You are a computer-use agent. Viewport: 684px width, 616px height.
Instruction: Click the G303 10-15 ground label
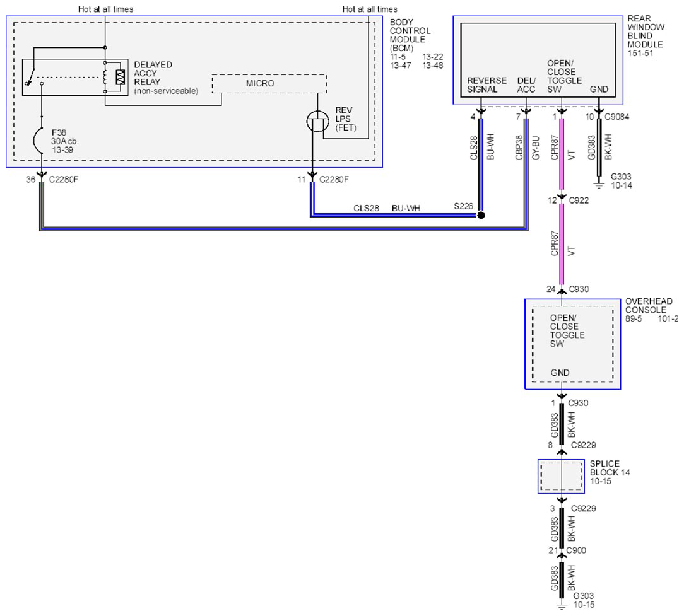pyautogui.click(x=584, y=600)
